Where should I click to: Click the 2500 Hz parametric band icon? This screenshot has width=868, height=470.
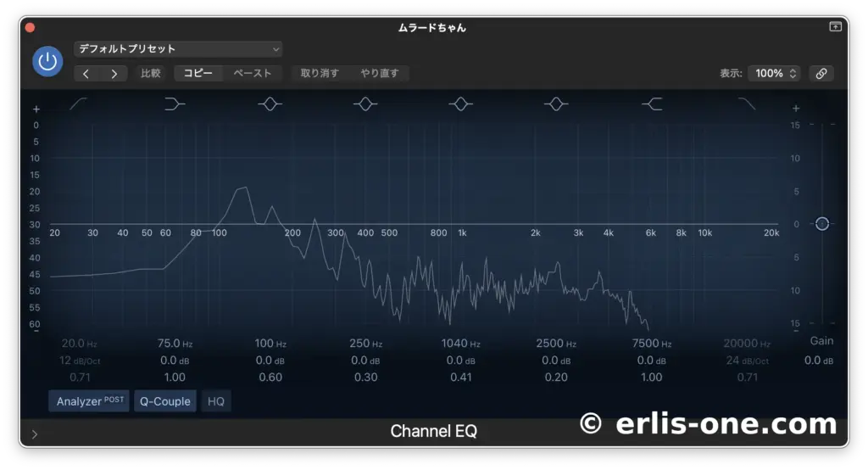556,104
